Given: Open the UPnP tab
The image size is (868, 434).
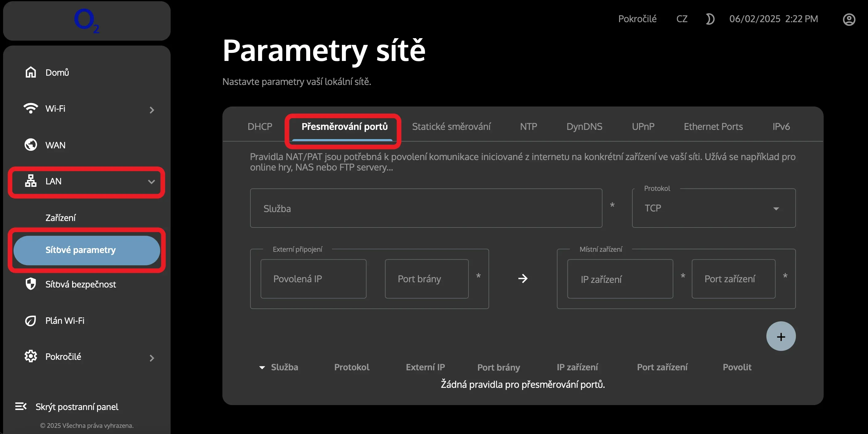Looking at the screenshot, I should tap(643, 127).
